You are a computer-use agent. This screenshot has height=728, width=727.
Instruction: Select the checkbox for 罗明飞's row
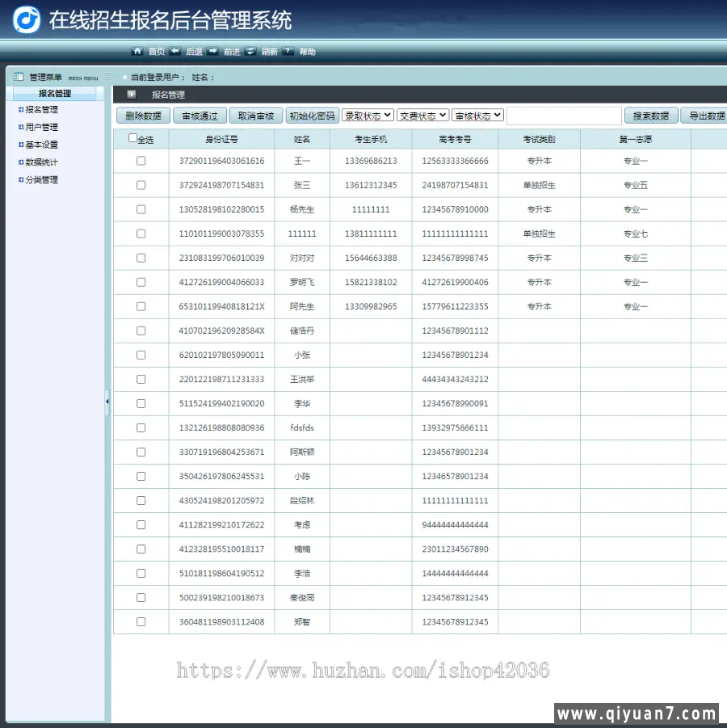coord(141,282)
